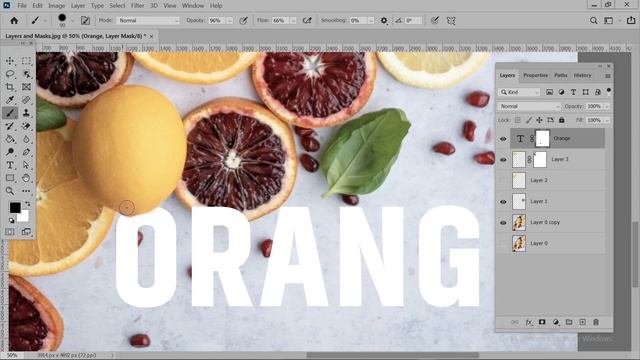Close the Layers and Masks.jpg document tab
This screenshot has height=360, width=640.
151,36
